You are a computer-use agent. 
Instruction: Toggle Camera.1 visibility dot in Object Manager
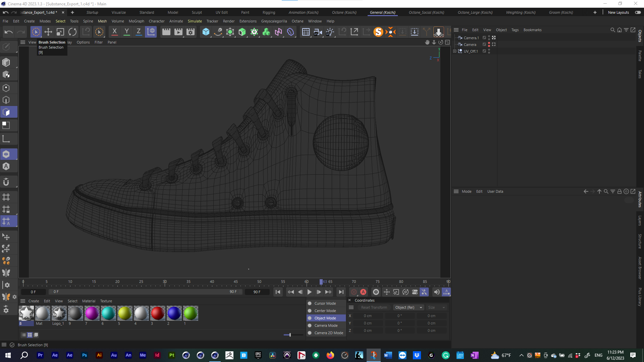pos(489,37)
